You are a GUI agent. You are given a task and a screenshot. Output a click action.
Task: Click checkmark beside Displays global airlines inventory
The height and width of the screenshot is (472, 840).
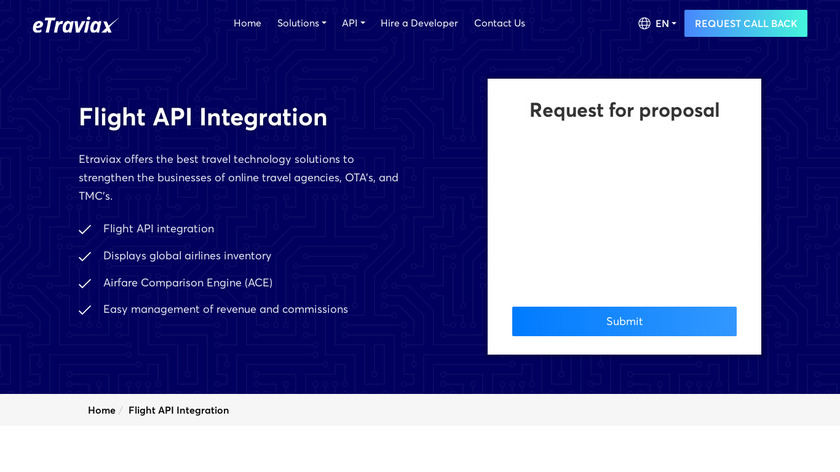tap(85, 257)
